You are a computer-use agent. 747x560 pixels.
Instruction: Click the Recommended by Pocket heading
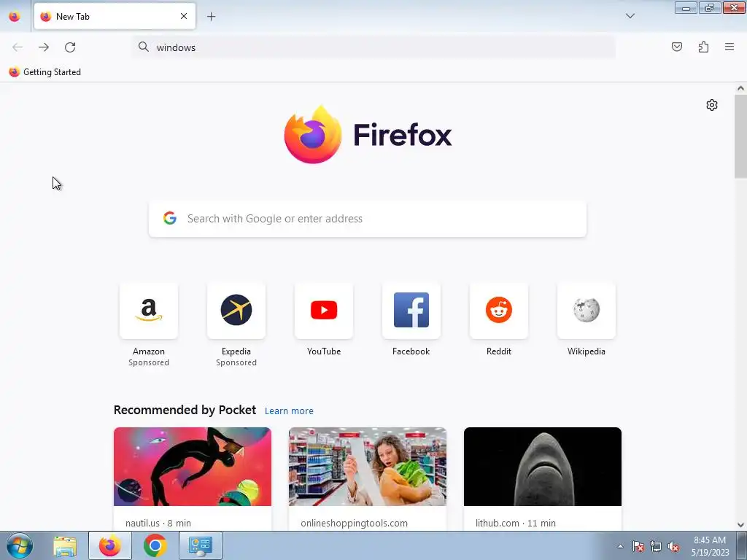click(x=185, y=410)
